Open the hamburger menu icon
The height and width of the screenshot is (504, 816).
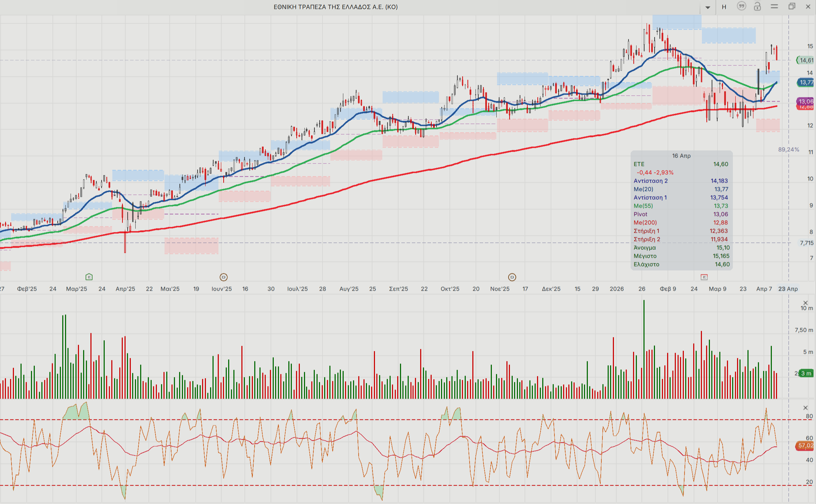774,7
